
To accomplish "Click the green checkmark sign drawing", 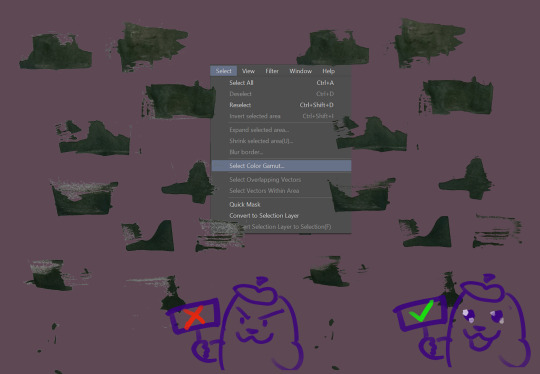I will click(x=421, y=312).
